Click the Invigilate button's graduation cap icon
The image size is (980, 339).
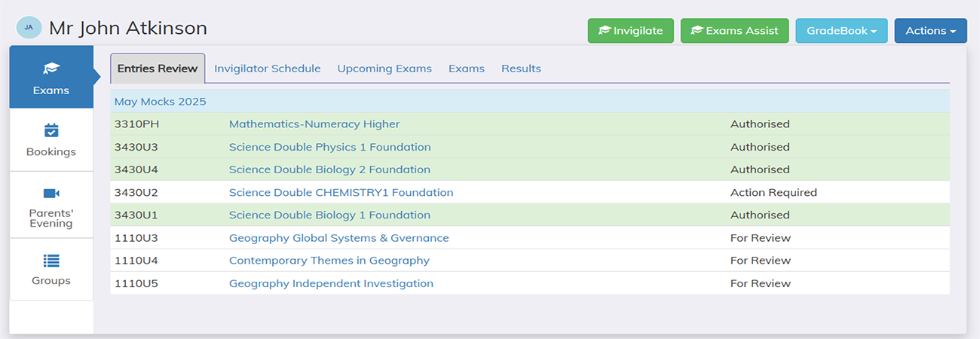point(605,31)
